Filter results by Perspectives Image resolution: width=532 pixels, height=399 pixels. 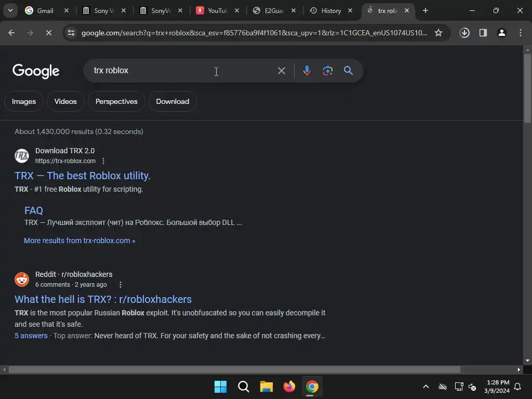tap(116, 101)
